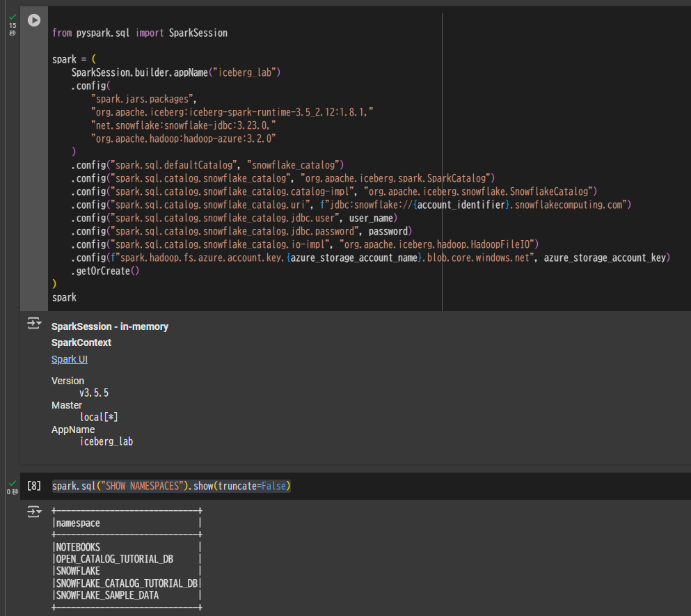The image size is (691, 616).
Task: Click the green success checkmark of the first cell
Action: (13, 17)
